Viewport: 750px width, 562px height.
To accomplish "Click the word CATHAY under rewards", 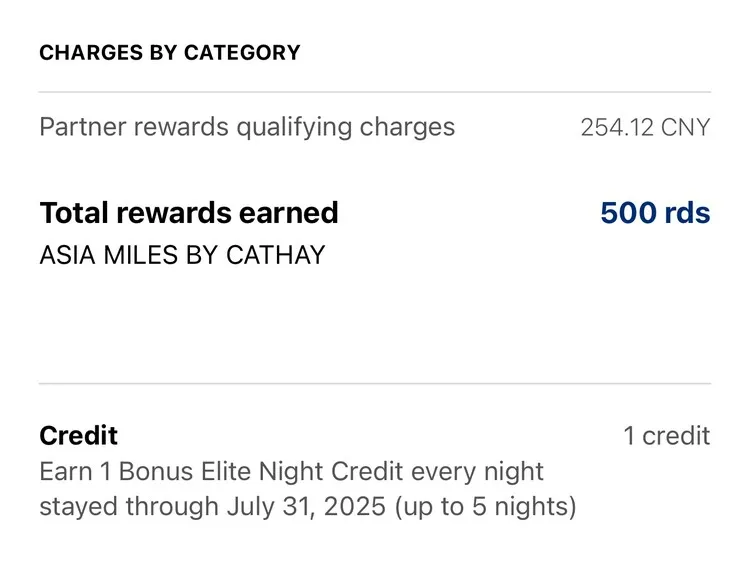I will (276, 255).
